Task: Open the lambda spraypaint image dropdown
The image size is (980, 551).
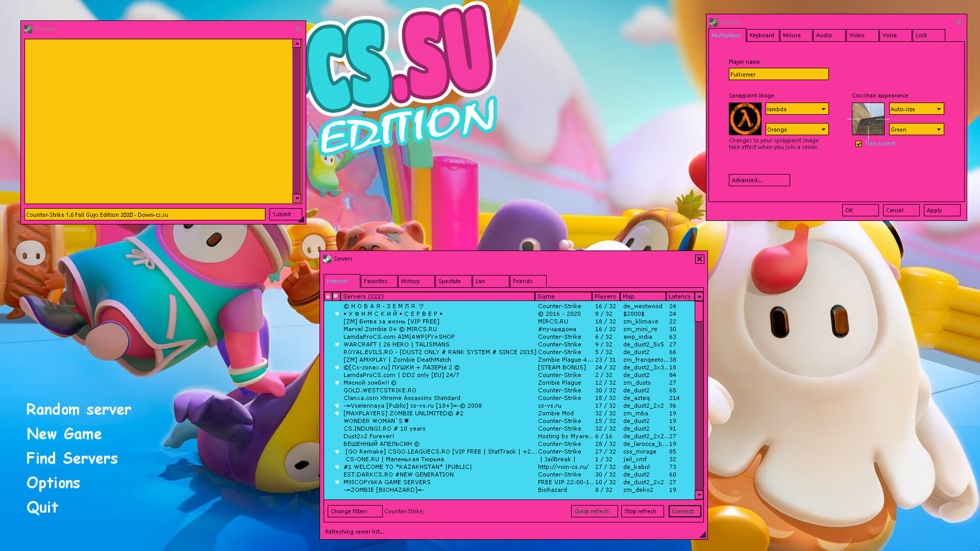Action: coord(797,109)
